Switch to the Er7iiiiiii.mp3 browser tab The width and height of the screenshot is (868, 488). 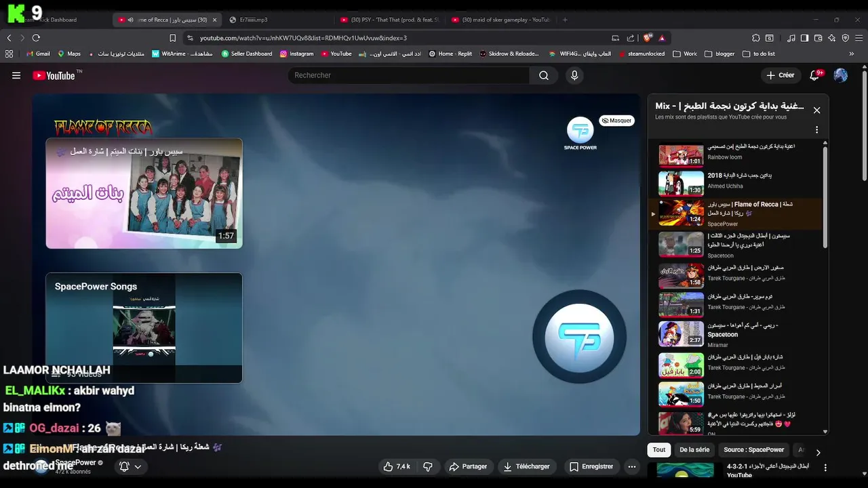[x=278, y=20]
